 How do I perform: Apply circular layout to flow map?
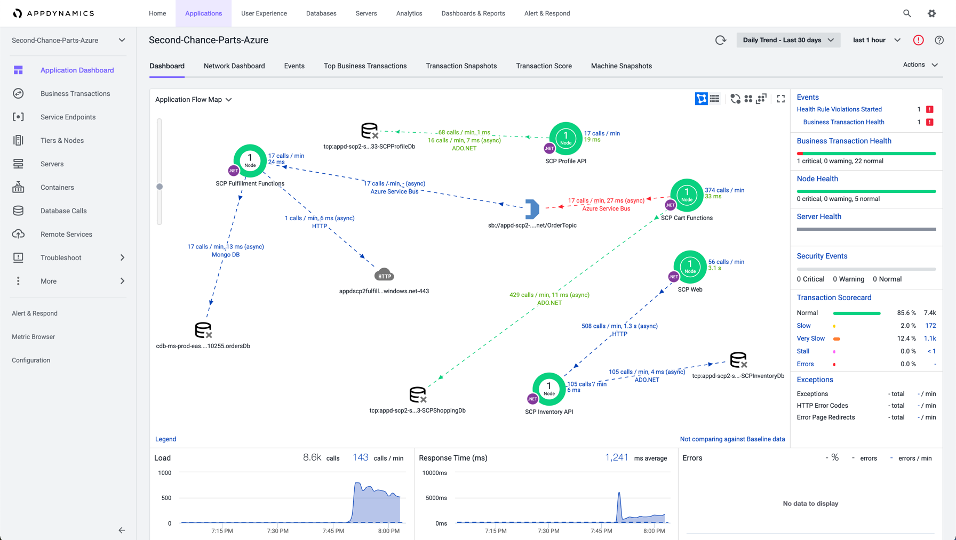click(735, 99)
